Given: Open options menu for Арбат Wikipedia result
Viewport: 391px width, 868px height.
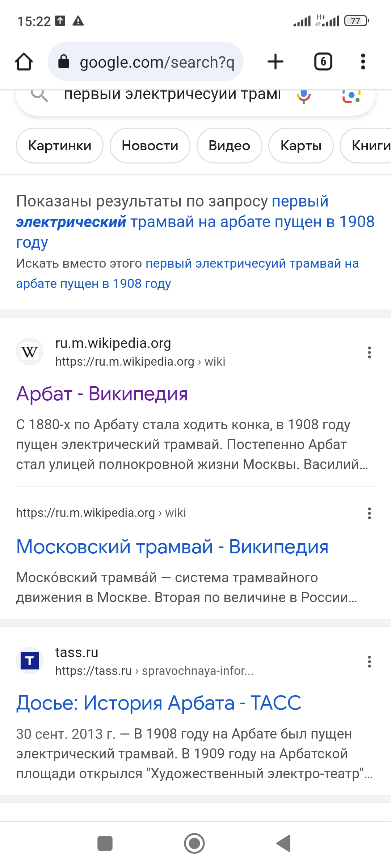Looking at the screenshot, I should (x=369, y=352).
